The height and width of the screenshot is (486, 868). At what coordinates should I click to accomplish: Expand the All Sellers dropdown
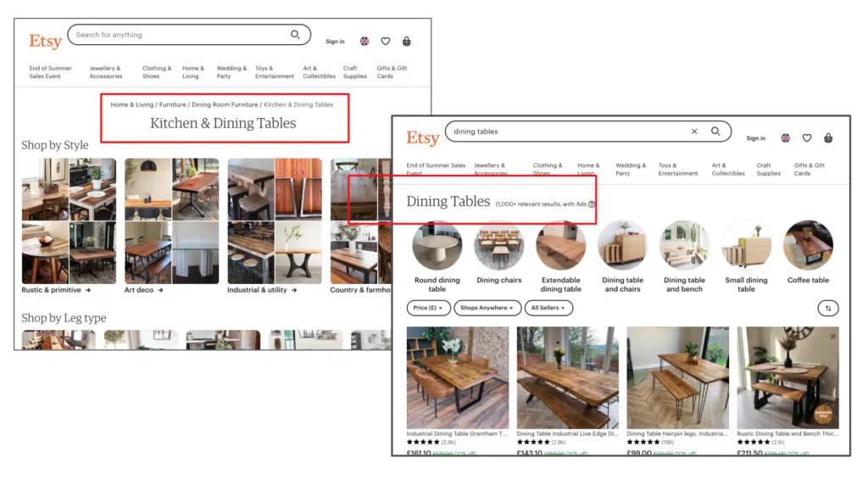click(548, 308)
